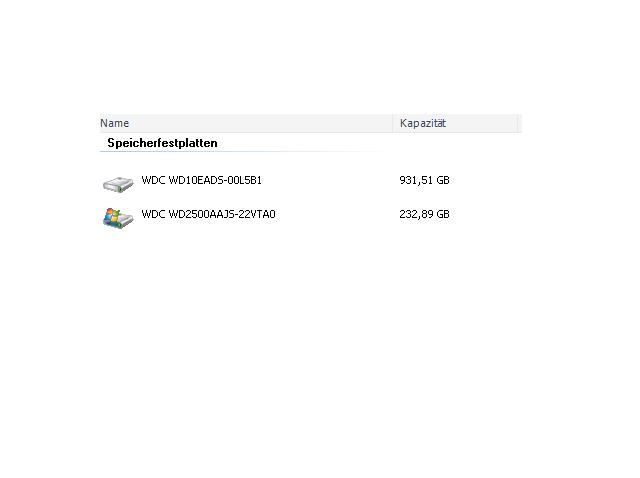This screenshot has width=640, height=478.
Task: Sort the list by the Name column header
Action: tap(246, 123)
